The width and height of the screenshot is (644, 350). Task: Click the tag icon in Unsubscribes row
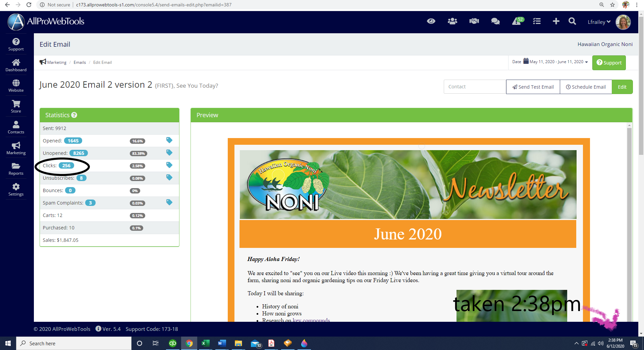[169, 177]
